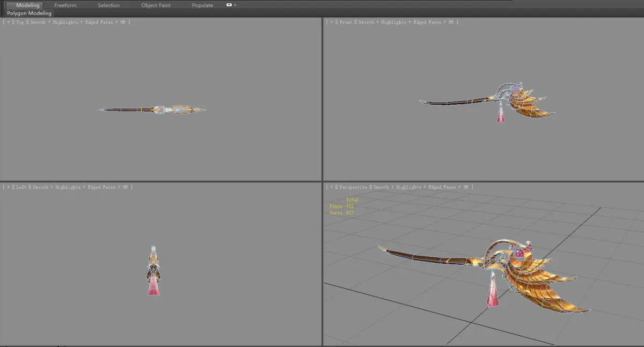The image size is (644, 347).
Task: Switch to the Modeling ribbon tab
Action: point(27,5)
